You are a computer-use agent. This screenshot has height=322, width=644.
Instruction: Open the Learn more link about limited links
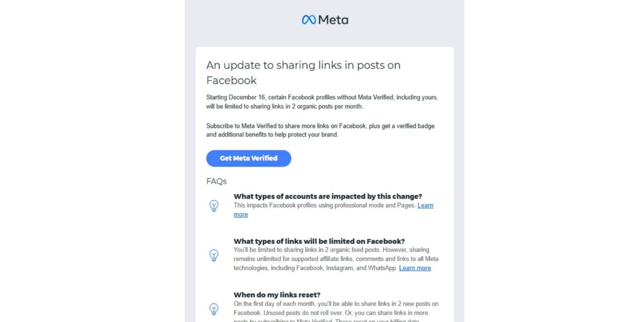[415, 268]
